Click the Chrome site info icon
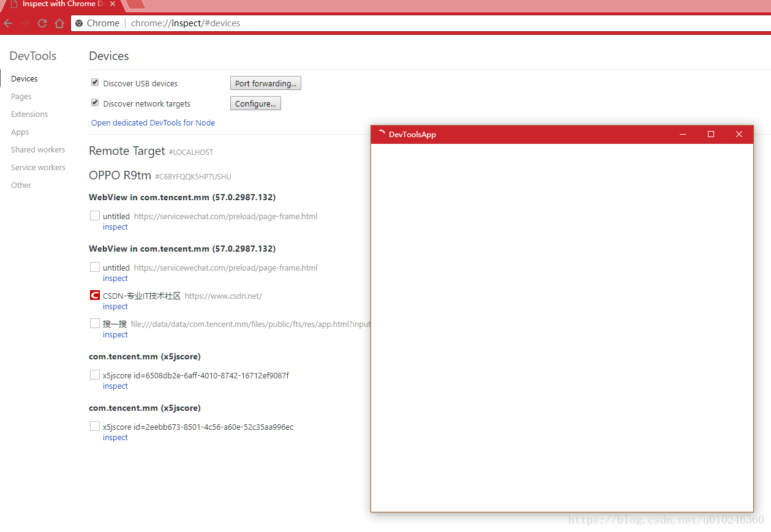Screen dimensions: 771x532 click(79, 23)
